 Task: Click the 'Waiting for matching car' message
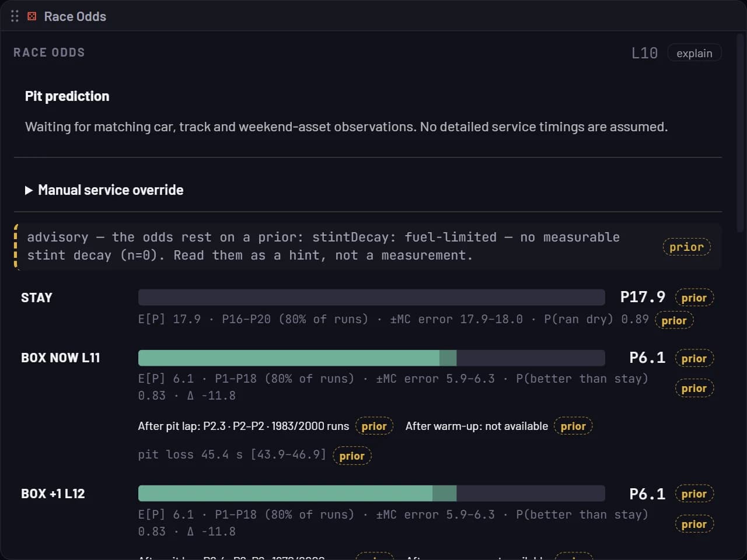click(x=346, y=127)
